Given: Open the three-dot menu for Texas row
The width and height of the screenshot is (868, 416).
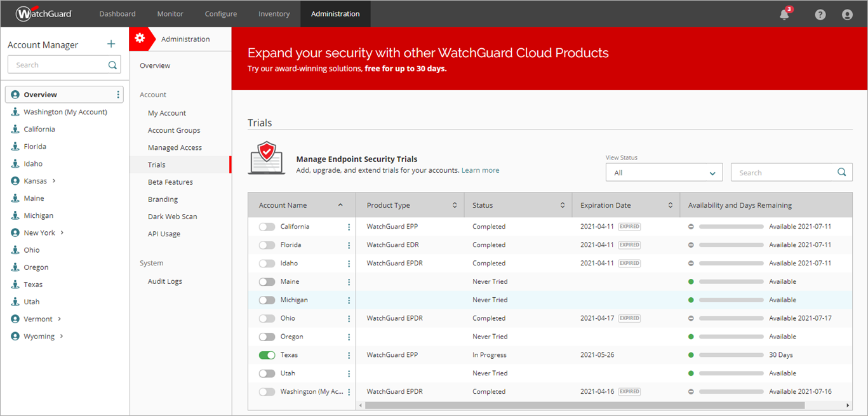Looking at the screenshot, I should coord(349,355).
